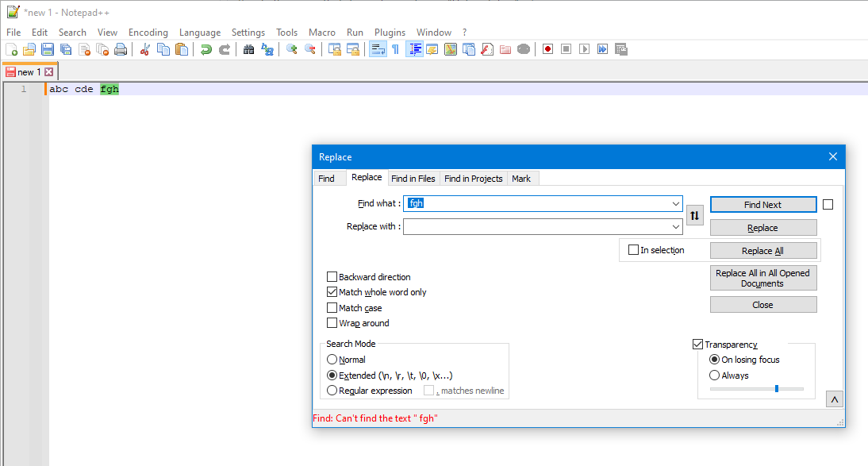Viewport: 868px width, 466px height.
Task: Open the Macro menu
Action: (322, 32)
